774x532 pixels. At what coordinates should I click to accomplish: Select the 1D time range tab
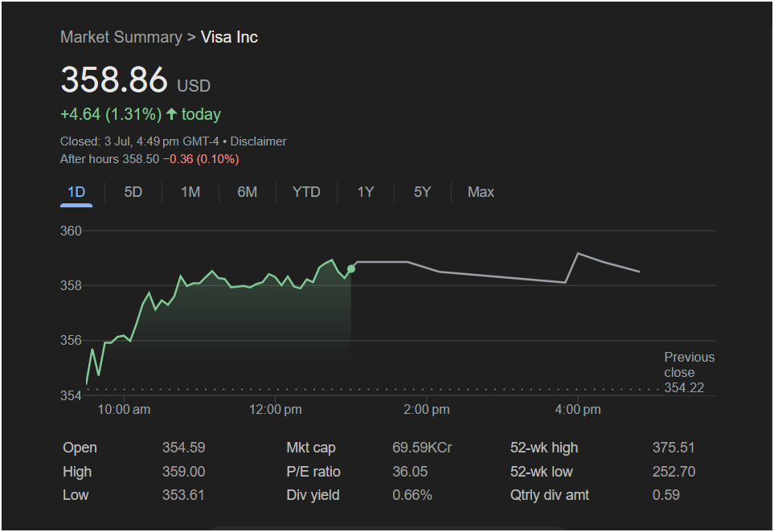(76, 192)
